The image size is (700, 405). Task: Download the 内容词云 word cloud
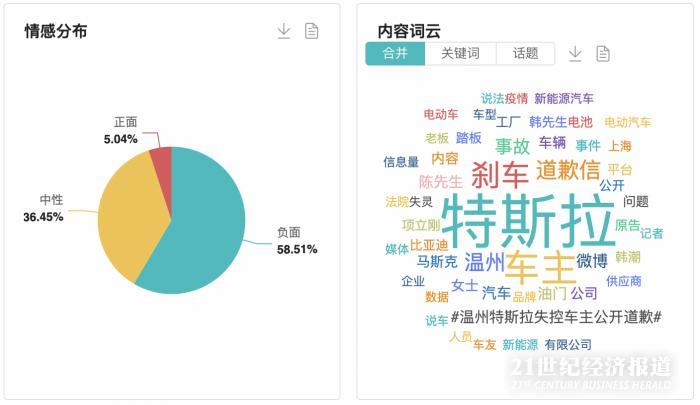click(x=575, y=54)
